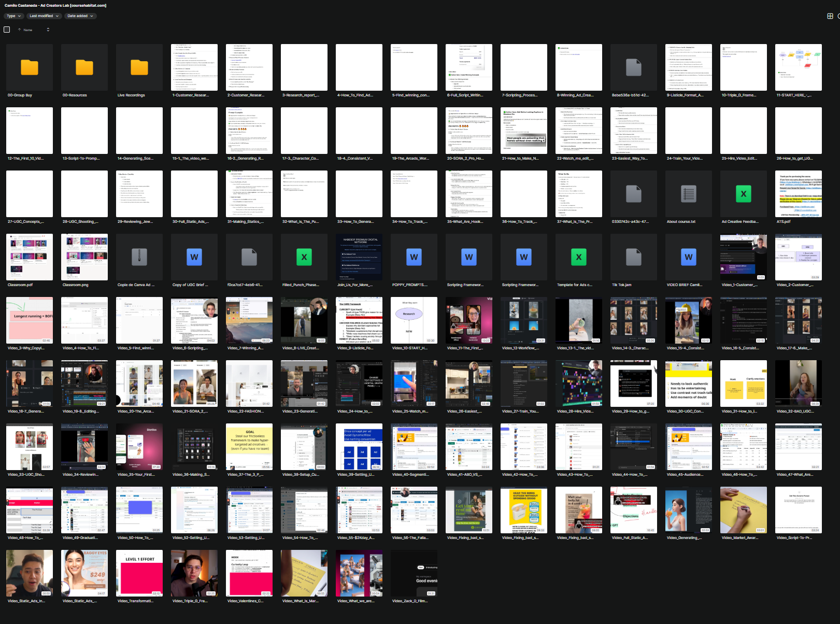
Task: Play Video_Generating video thumbnail
Action: click(x=689, y=510)
